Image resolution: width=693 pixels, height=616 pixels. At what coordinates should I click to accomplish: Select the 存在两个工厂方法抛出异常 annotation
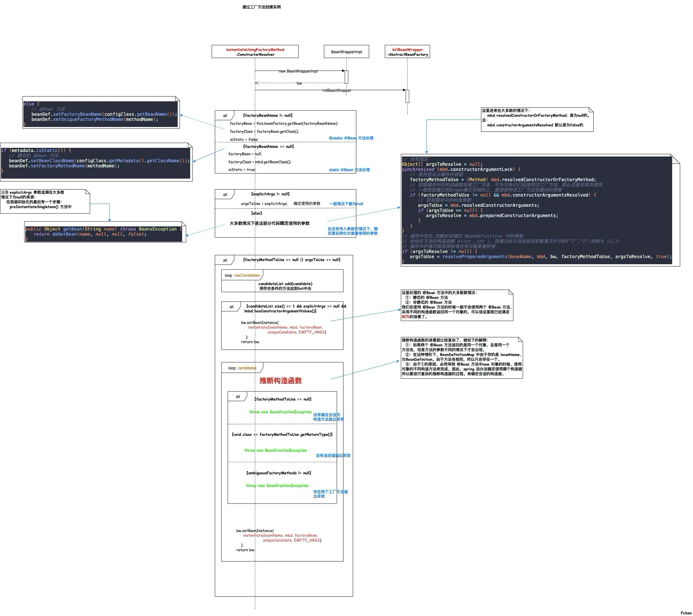click(x=331, y=494)
